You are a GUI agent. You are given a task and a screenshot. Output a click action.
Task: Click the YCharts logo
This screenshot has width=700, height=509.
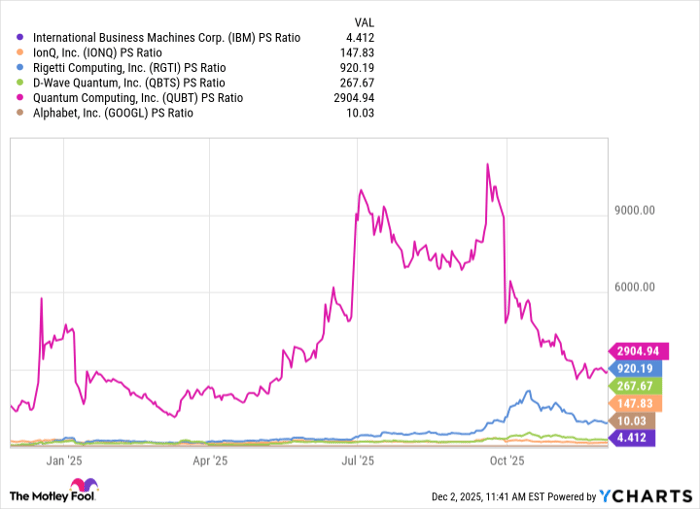pyautogui.click(x=646, y=496)
